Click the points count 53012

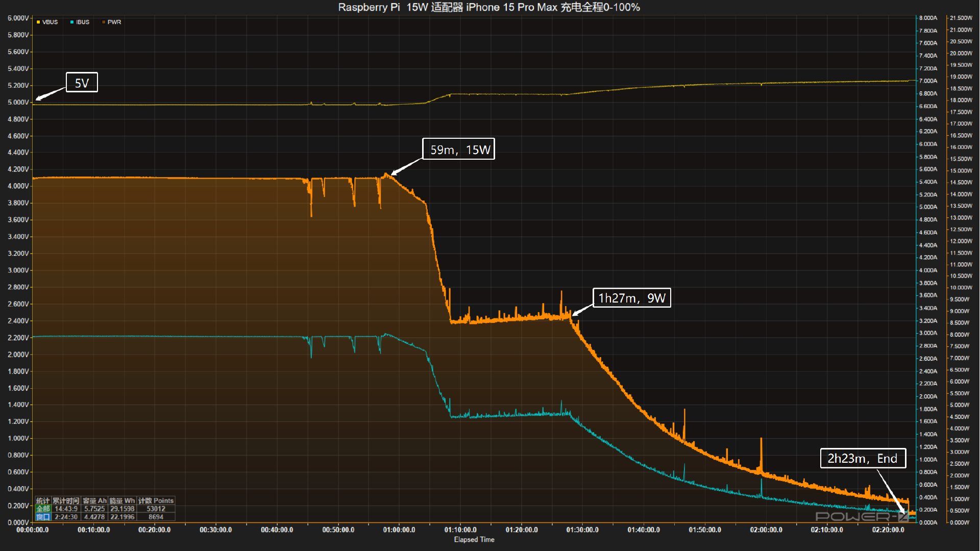156,509
